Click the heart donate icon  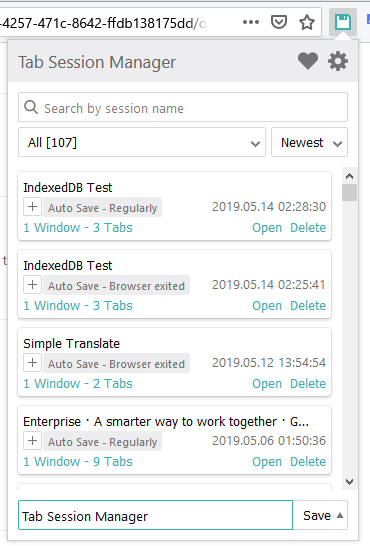tap(308, 61)
